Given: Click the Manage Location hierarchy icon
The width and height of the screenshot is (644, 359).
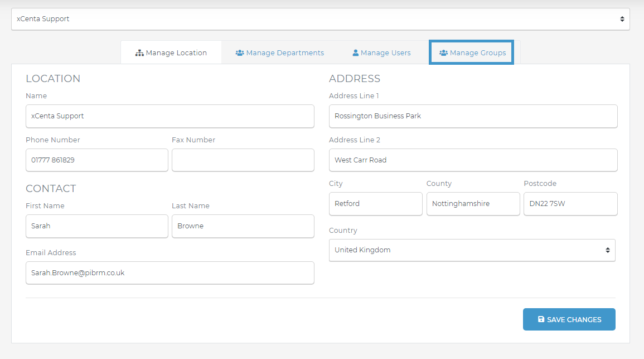Looking at the screenshot, I should [x=139, y=52].
